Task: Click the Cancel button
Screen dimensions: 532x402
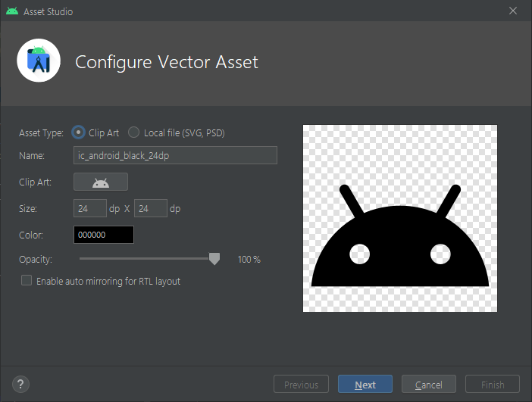Action: point(429,384)
